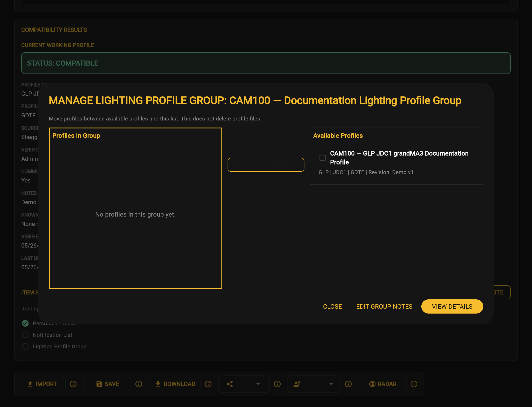Screen dimensions: 532x407
Task: Click the Download button
Action: click(x=175, y=384)
